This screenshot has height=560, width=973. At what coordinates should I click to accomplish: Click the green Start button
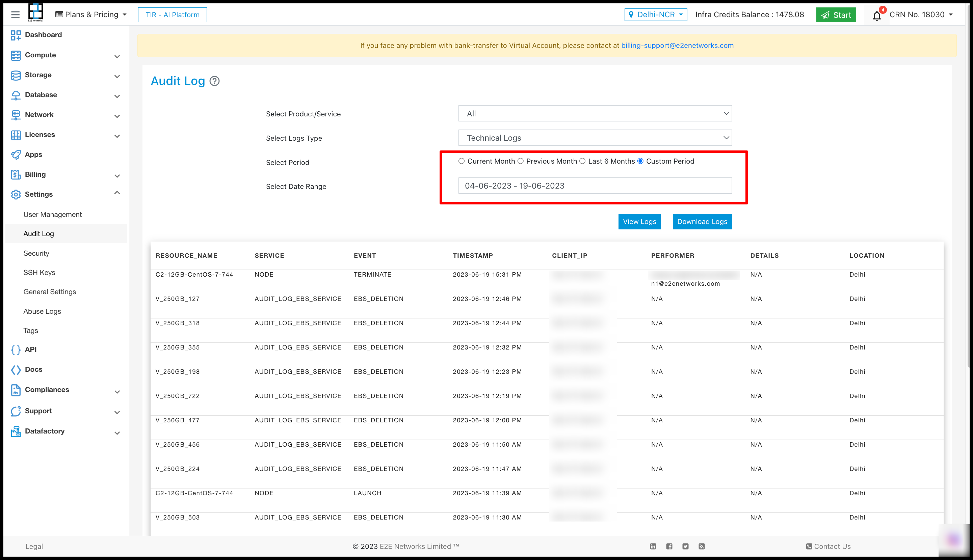836,15
